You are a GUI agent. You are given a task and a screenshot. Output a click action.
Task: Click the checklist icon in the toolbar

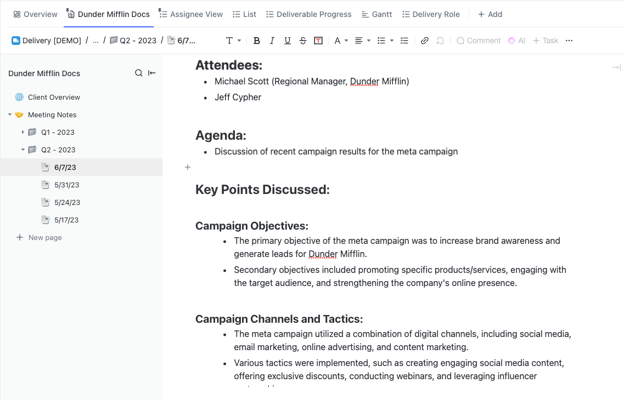pyautogui.click(x=404, y=41)
